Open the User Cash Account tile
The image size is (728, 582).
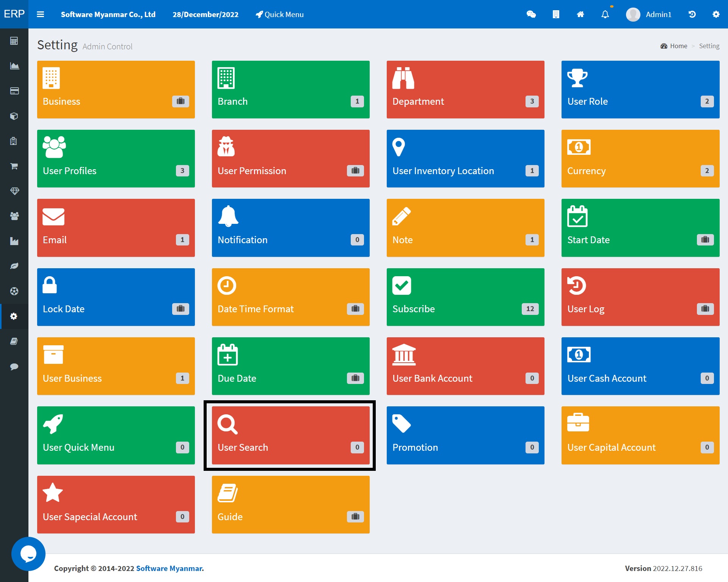640,366
